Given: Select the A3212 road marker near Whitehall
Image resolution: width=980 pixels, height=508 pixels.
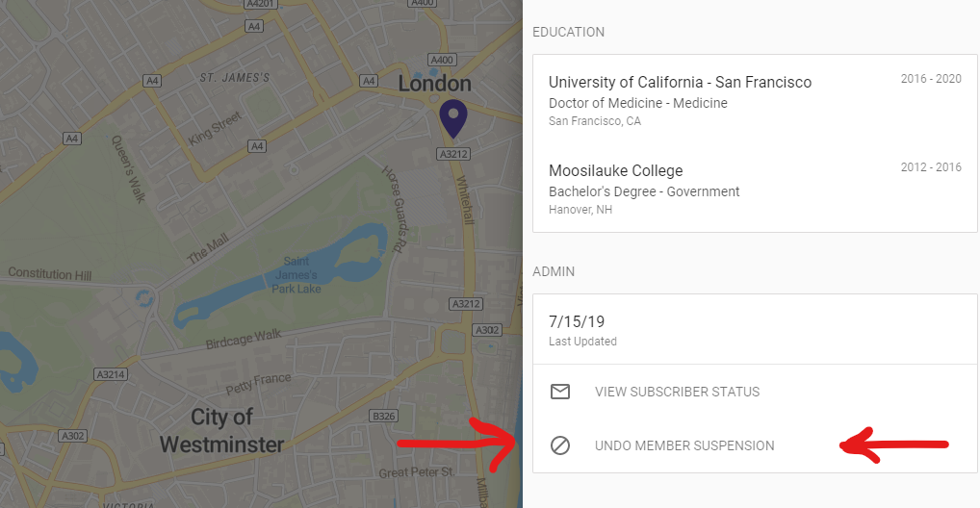Looking at the screenshot, I should point(453,154).
